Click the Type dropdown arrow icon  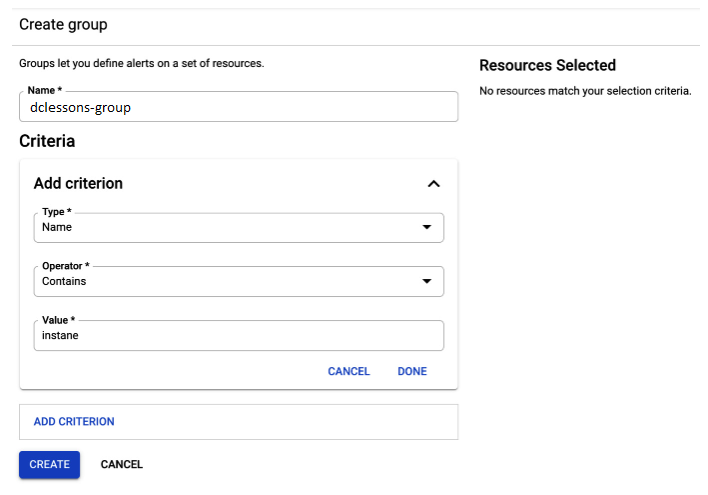click(x=427, y=227)
